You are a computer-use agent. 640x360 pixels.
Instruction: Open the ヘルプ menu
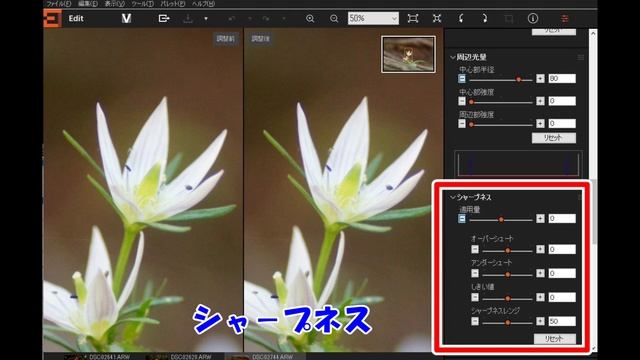pyautogui.click(x=203, y=4)
